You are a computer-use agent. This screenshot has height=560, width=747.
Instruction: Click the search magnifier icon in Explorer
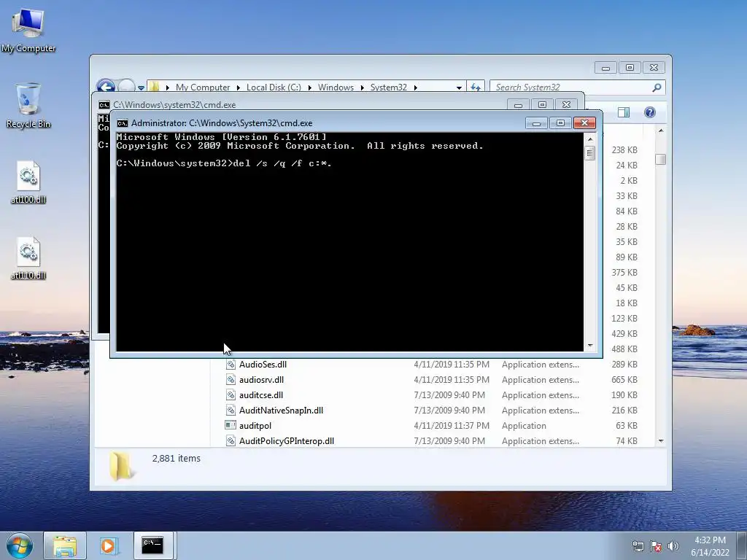[x=657, y=87]
